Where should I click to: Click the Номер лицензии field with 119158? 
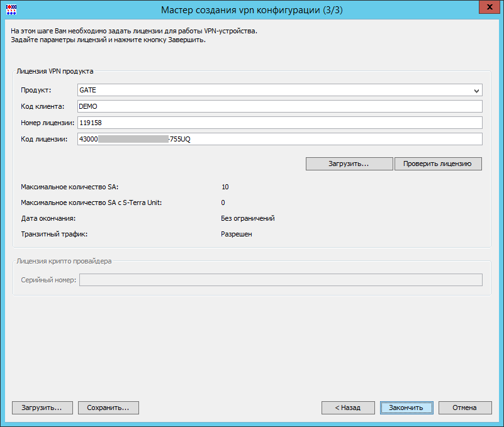[x=279, y=123]
